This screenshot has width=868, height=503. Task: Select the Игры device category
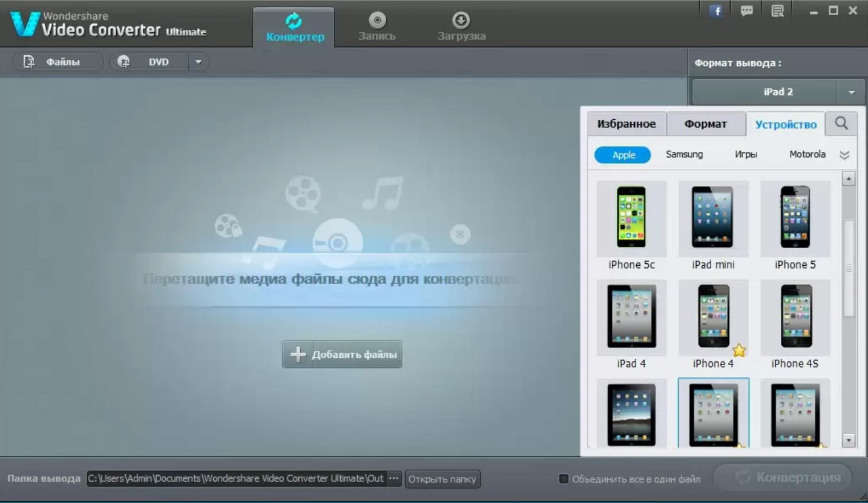tap(746, 154)
